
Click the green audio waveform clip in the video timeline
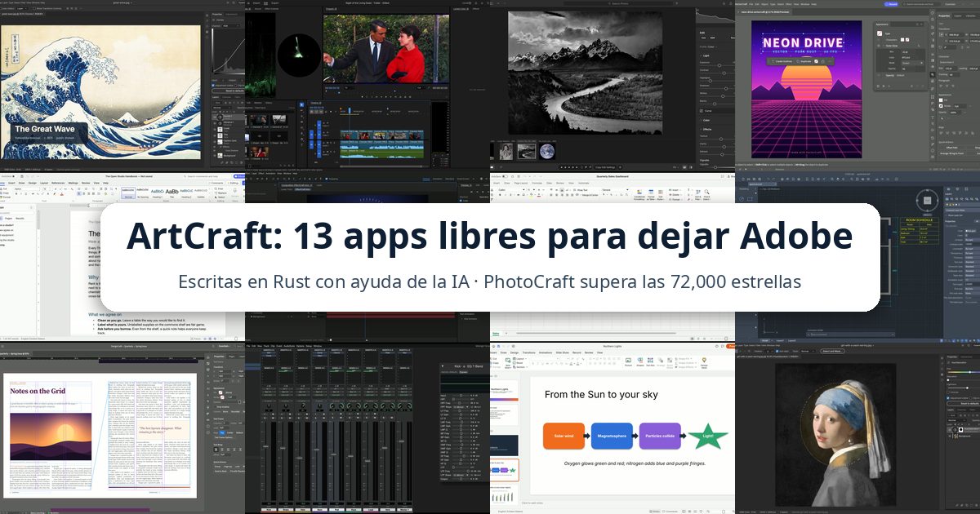pos(382,154)
